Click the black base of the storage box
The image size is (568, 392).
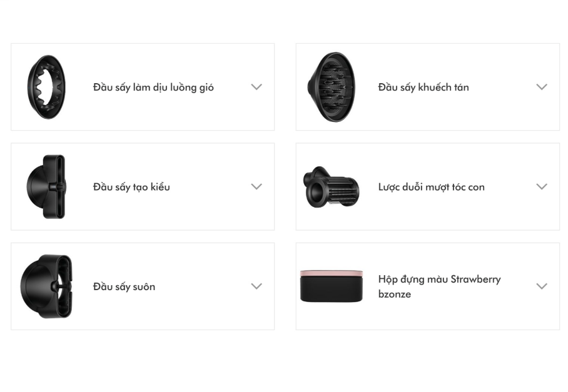click(x=331, y=291)
